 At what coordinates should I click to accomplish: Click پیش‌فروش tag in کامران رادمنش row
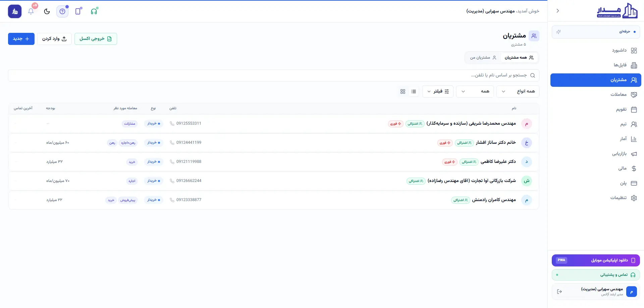128,200
